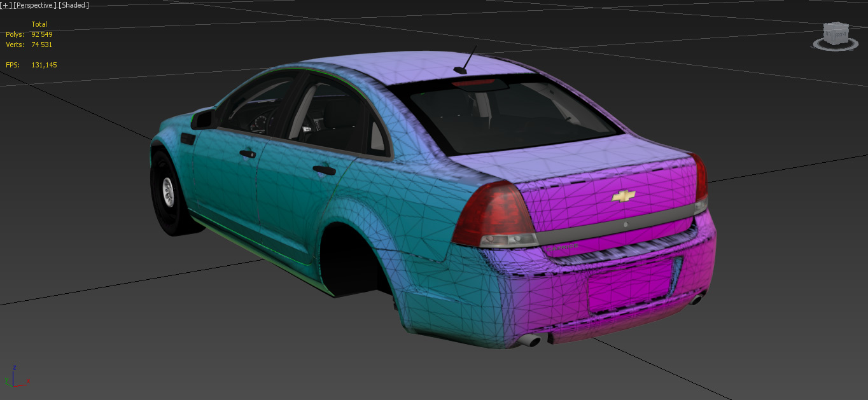The height and width of the screenshot is (400, 868).
Task: Select the Chevrolet bowtie emblem on the trunk
Action: coord(623,197)
